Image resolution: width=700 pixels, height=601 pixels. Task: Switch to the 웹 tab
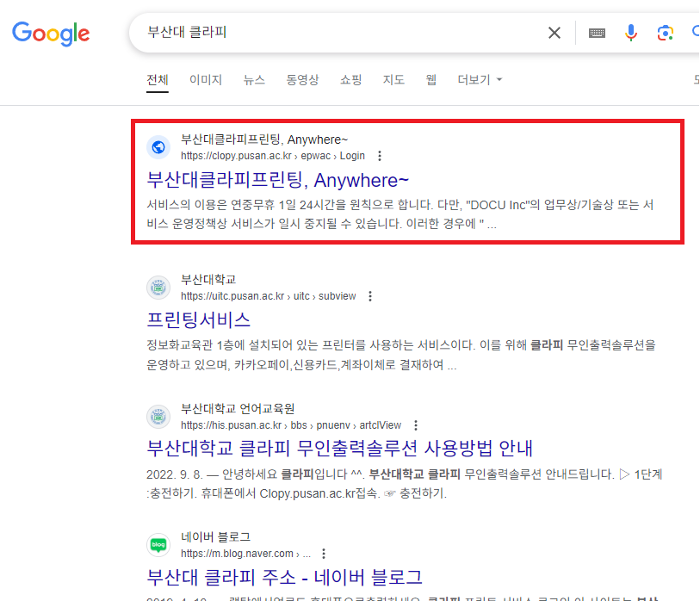431,80
